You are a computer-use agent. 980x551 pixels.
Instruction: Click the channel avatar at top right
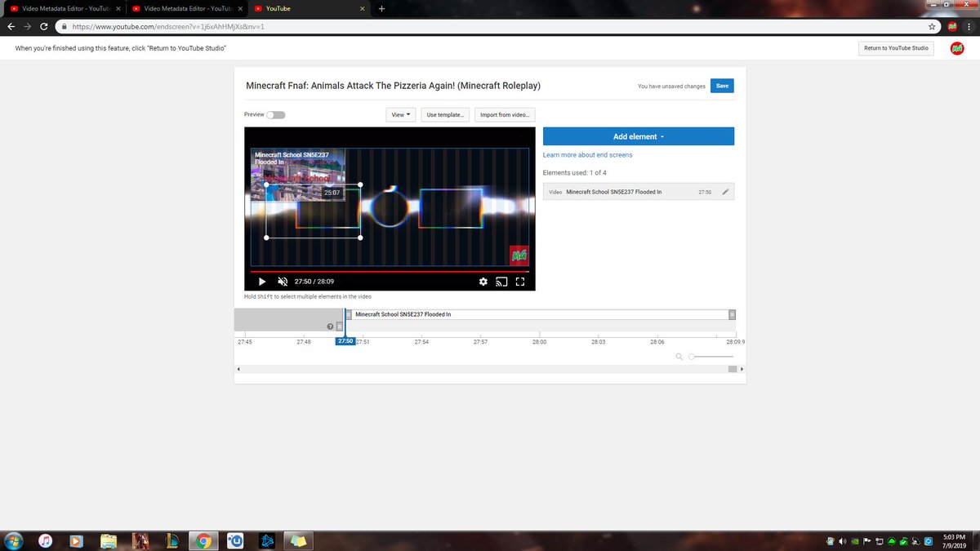coord(957,48)
